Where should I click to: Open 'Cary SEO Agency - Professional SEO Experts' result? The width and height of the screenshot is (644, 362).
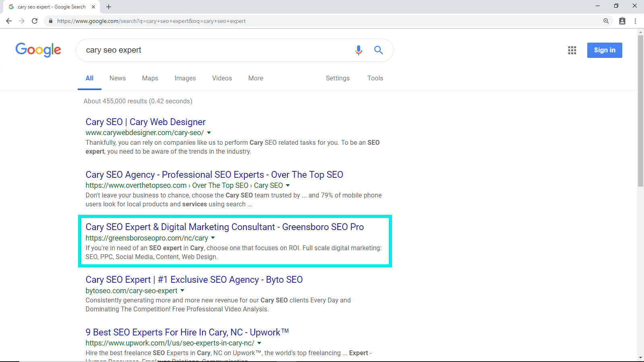pos(214,175)
